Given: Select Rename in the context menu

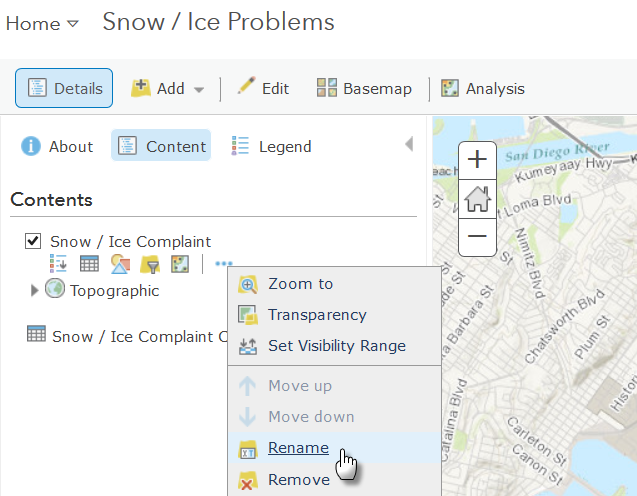Looking at the screenshot, I should pyautogui.click(x=298, y=448).
